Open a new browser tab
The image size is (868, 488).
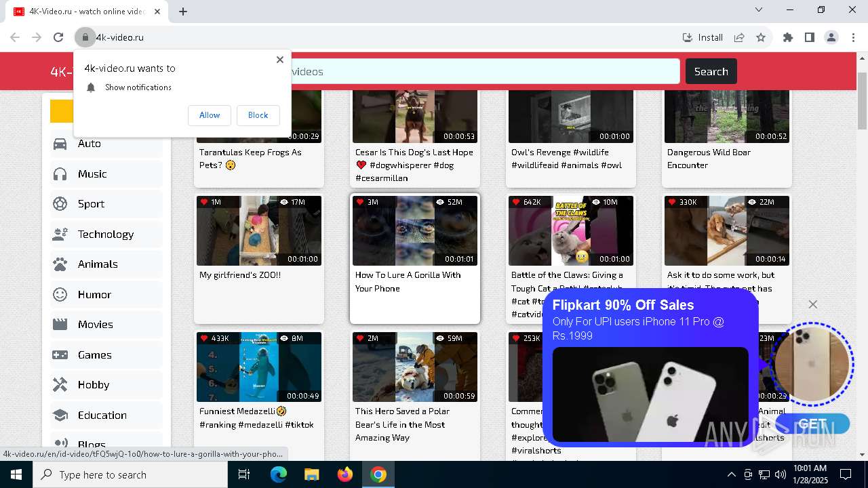coord(183,11)
